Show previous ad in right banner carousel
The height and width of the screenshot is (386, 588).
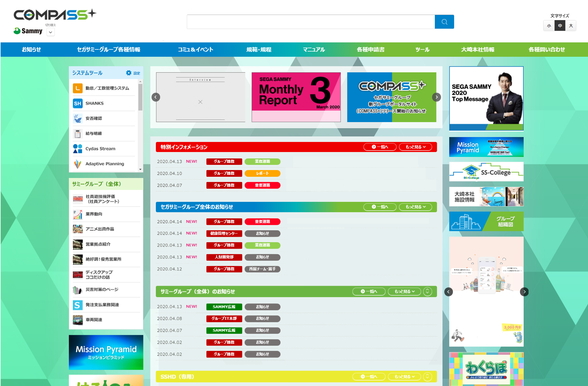pyautogui.click(x=448, y=292)
